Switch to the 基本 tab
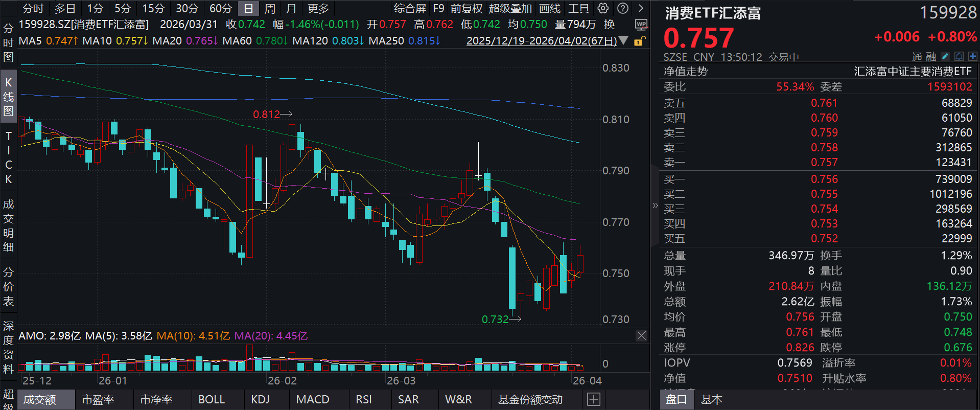980x410 pixels. click(711, 399)
